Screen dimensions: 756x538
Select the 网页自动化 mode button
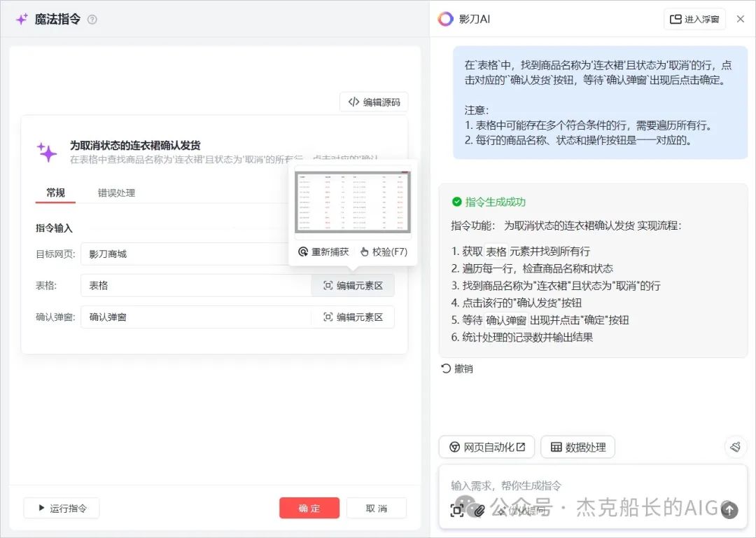(x=487, y=447)
